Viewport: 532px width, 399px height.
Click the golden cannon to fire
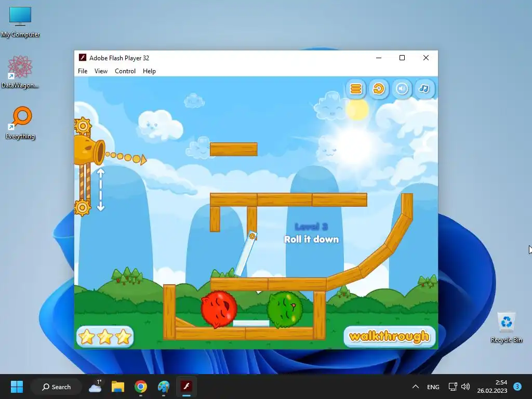[x=89, y=151]
